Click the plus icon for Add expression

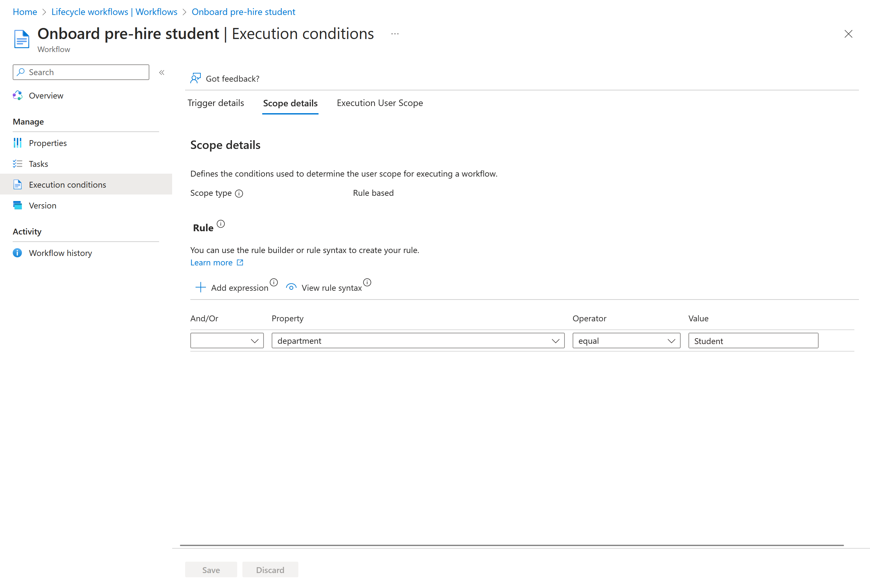pos(201,287)
